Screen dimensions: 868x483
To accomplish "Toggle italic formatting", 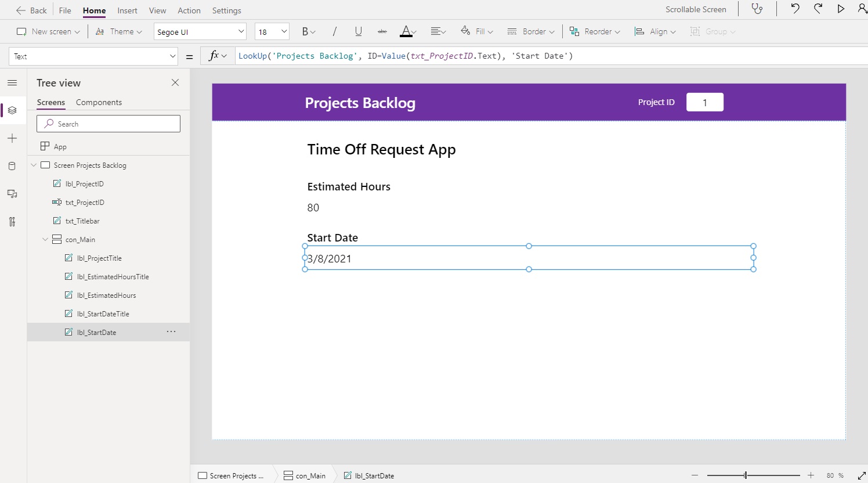I will coord(335,31).
